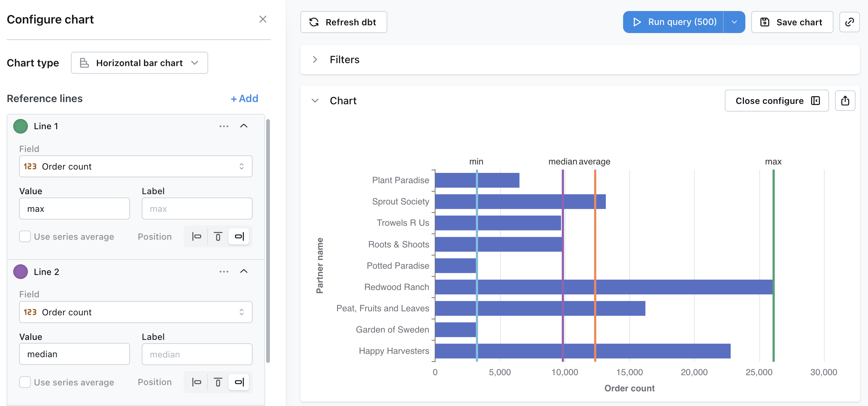Open the Chart type dropdown
The height and width of the screenshot is (406, 868).
(140, 63)
